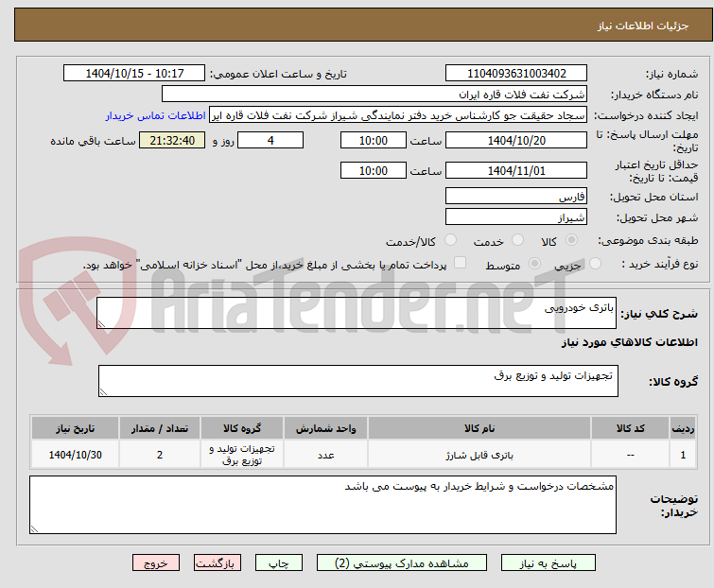714x588 pixels.
Task: Click goods group box تجهیزات تولید و توزیع برق
Action: click(x=357, y=381)
